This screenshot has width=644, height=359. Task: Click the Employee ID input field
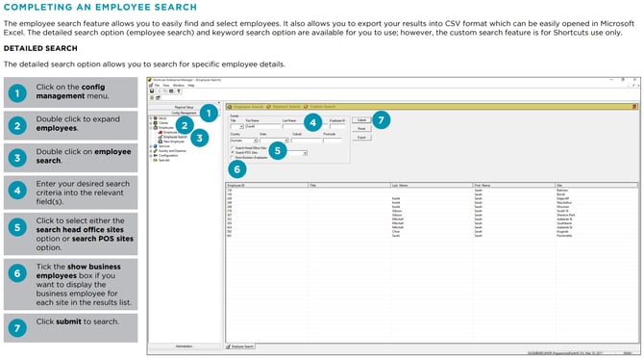tap(337, 127)
